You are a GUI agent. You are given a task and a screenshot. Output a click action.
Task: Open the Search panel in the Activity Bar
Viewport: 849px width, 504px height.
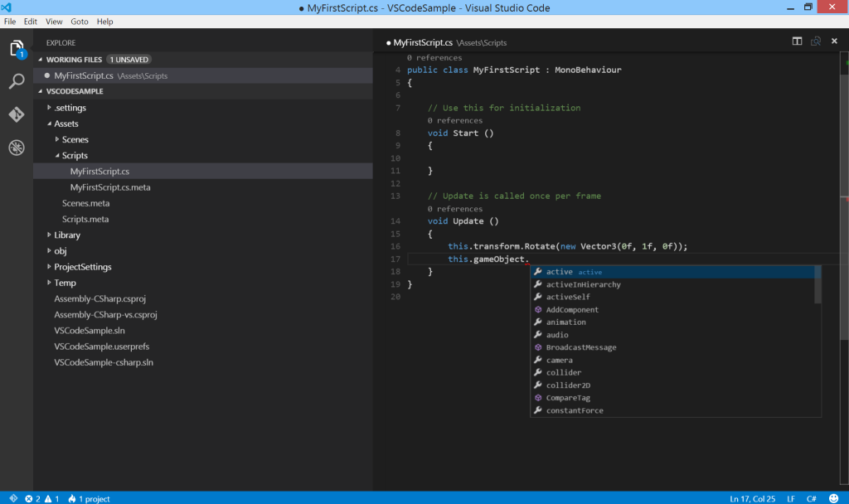15,81
